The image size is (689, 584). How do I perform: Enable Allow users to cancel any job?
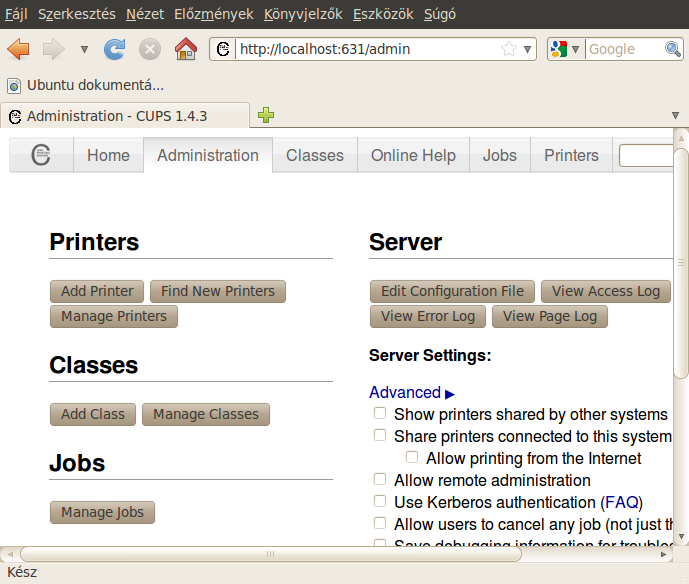(380, 523)
